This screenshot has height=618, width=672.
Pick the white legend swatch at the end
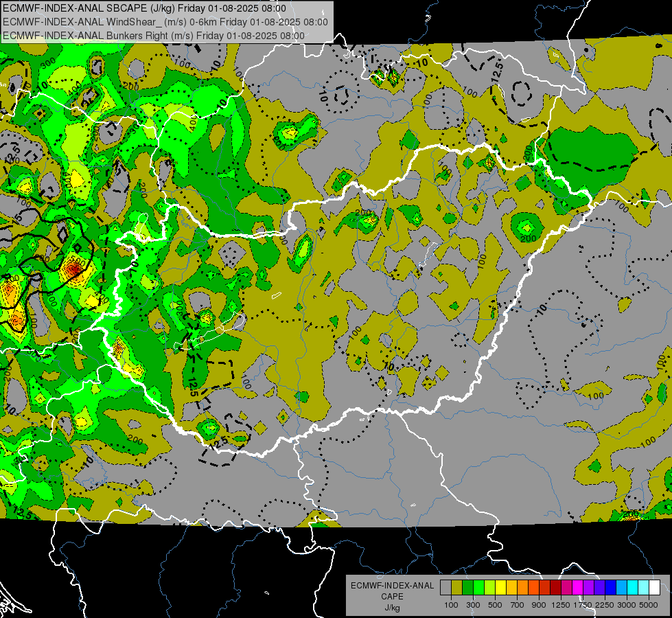[x=654, y=588]
